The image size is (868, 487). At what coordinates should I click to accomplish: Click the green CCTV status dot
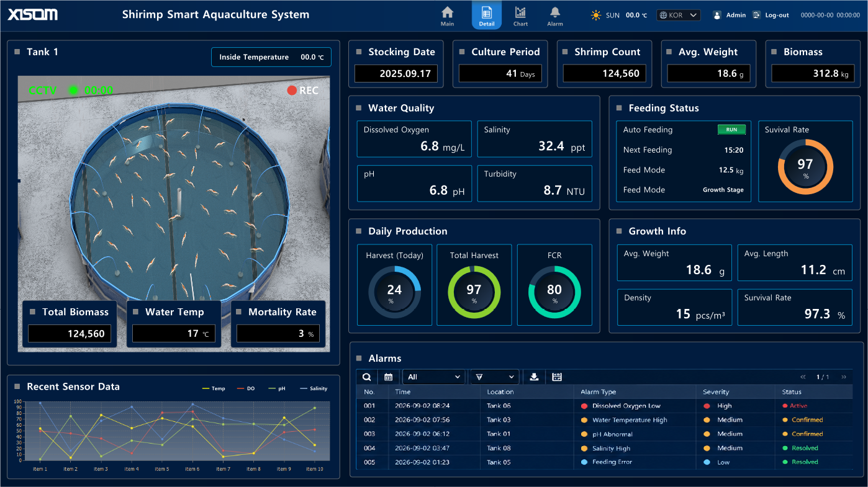pyautogui.click(x=73, y=91)
